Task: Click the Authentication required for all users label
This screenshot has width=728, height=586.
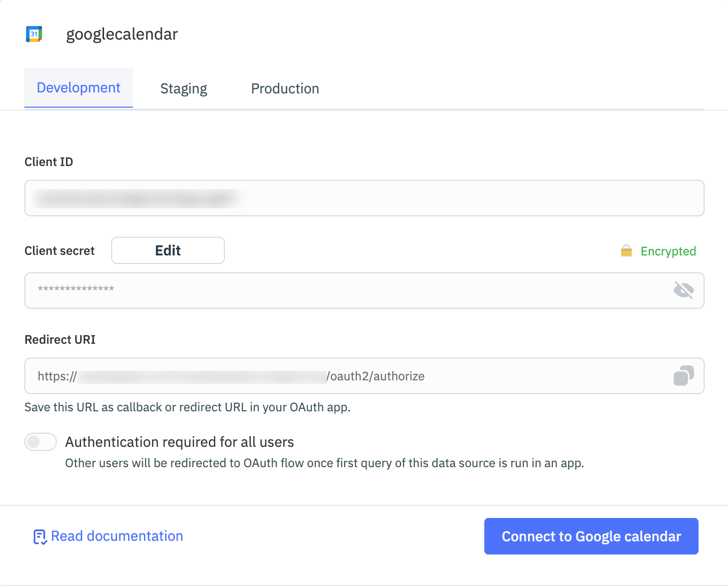Action: click(x=179, y=442)
